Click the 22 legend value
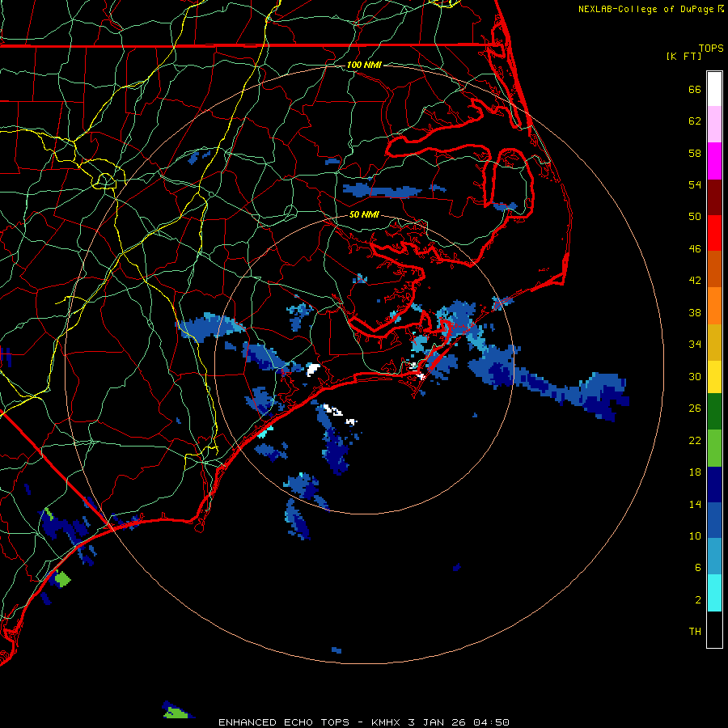Viewport: 728px width, 728px height. (x=695, y=440)
